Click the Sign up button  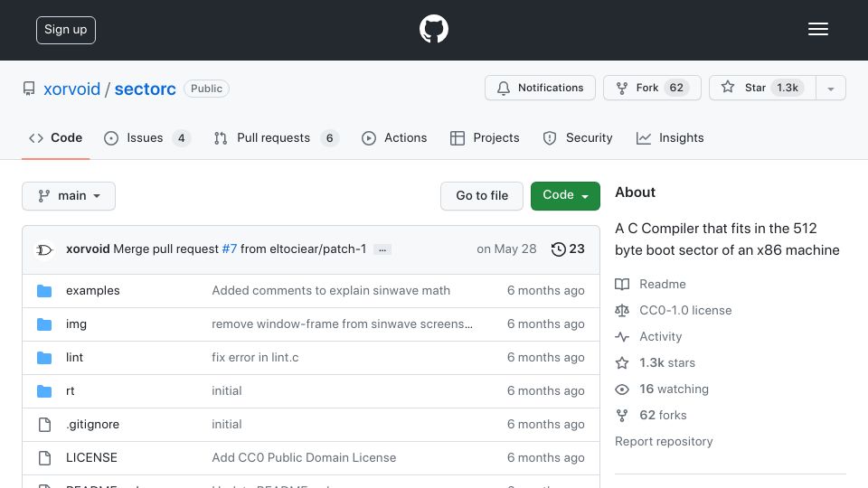[x=66, y=30]
